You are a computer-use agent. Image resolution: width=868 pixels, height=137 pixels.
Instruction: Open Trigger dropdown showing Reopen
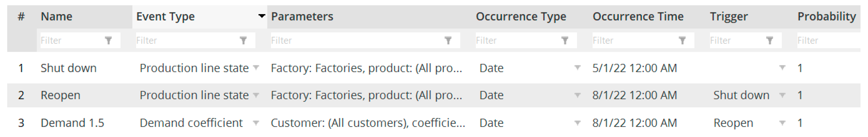click(782, 123)
